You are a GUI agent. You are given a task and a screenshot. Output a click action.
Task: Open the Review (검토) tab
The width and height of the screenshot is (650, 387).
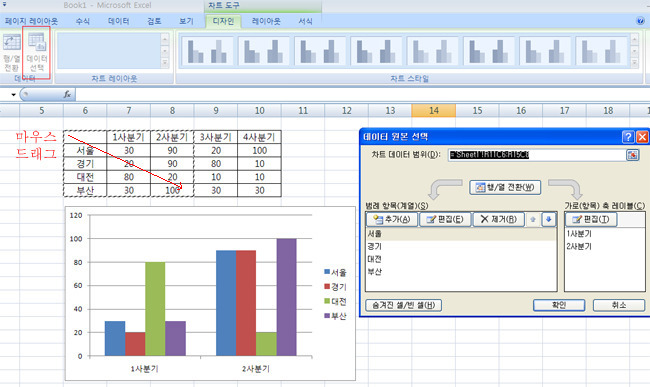(154, 21)
